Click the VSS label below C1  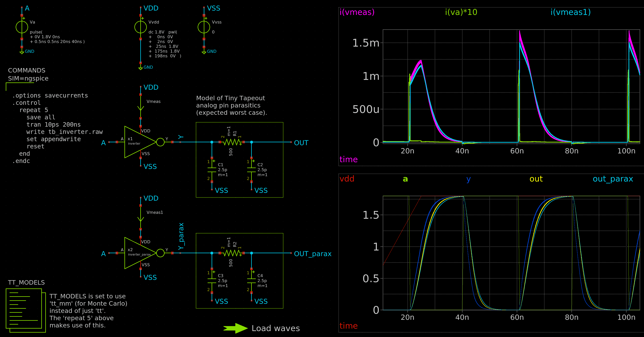point(221,191)
